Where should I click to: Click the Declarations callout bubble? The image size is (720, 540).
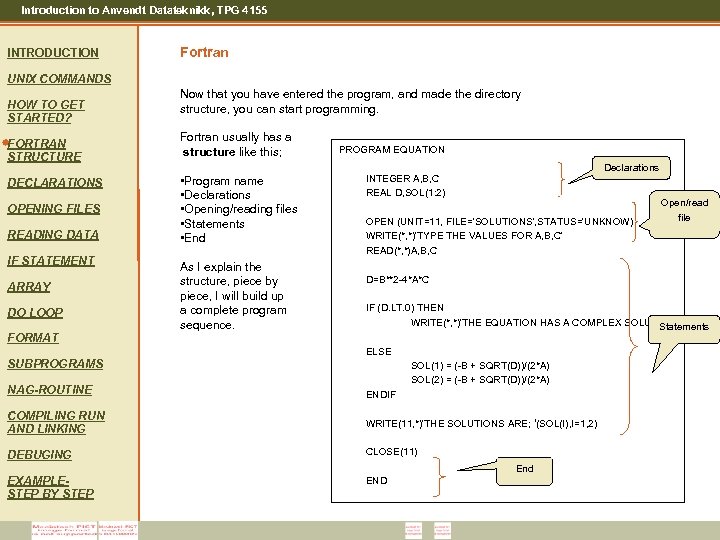coord(631,168)
